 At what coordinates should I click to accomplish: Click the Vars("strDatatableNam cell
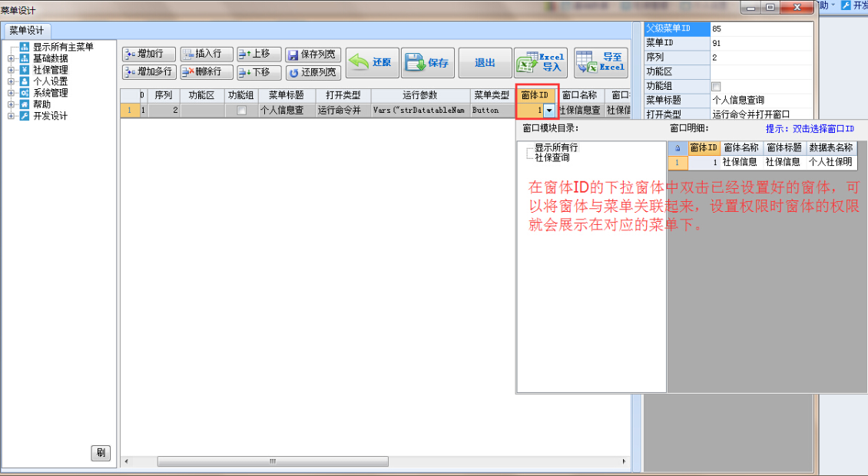pos(420,110)
